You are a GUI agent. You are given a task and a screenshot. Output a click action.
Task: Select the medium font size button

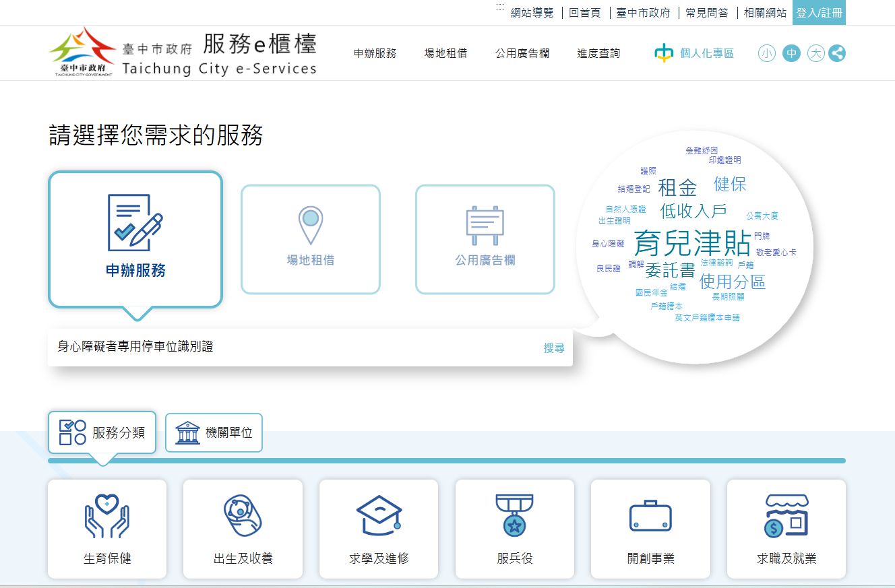click(791, 53)
